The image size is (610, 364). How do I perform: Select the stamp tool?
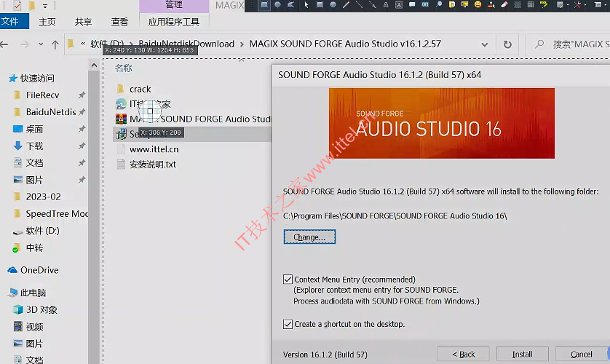(491, 4)
